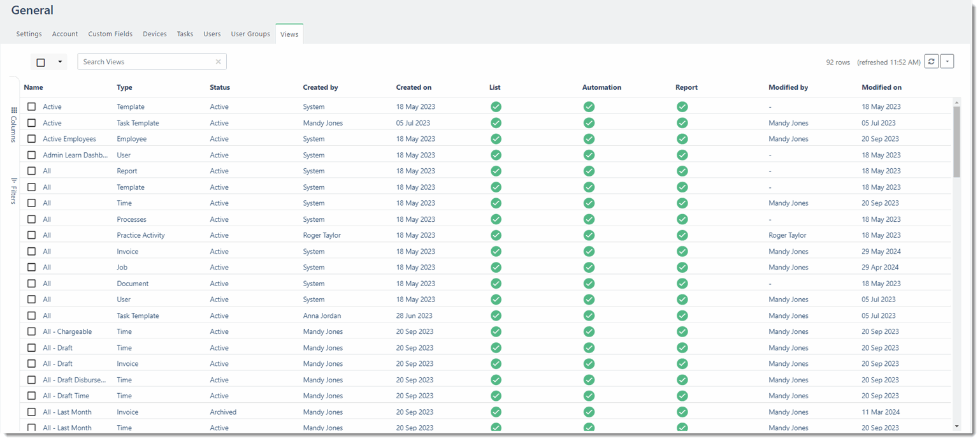Click the Report checkmark on All - Last Month row
Screen dimensions: 980x441
point(682,412)
